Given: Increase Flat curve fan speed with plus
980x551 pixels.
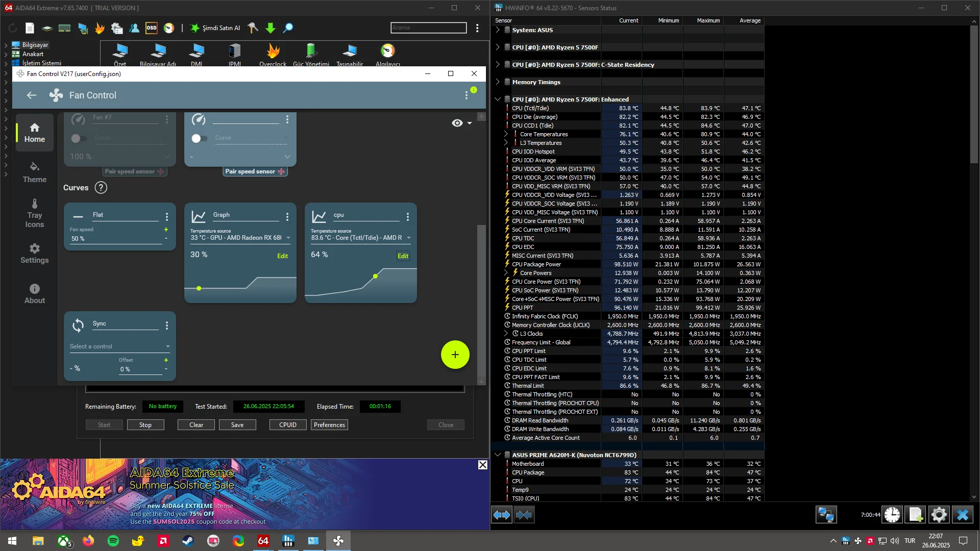Looking at the screenshot, I should pos(166,230).
